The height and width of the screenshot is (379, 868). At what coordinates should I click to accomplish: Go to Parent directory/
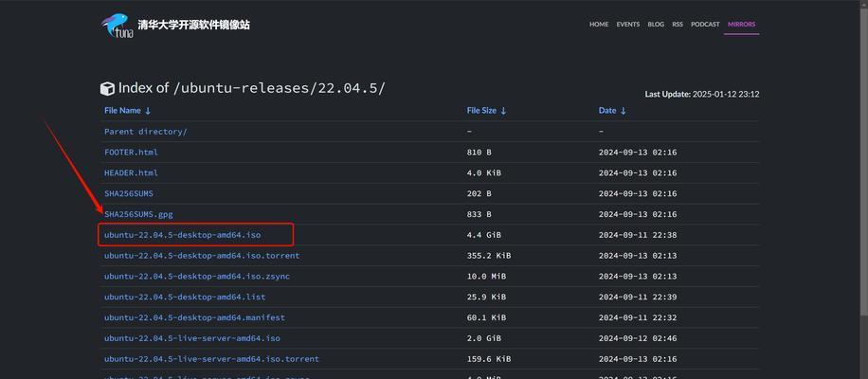pyautogui.click(x=146, y=132)
